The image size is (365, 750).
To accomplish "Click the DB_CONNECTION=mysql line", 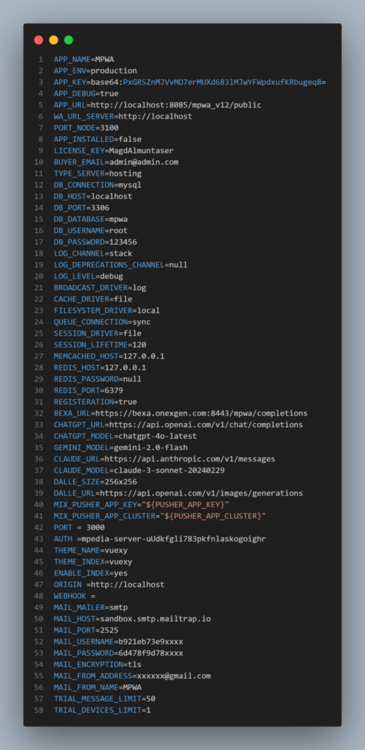I will pos(98,185).
